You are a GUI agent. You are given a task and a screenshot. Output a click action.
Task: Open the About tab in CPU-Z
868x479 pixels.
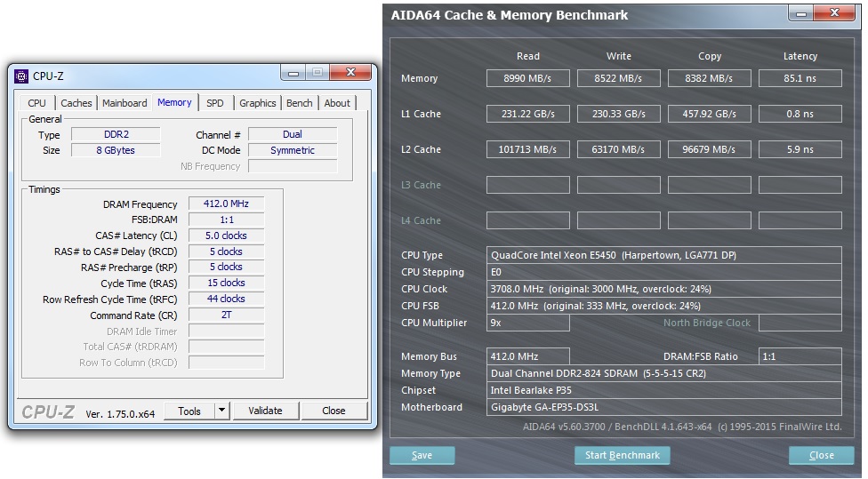click(337, 103)
